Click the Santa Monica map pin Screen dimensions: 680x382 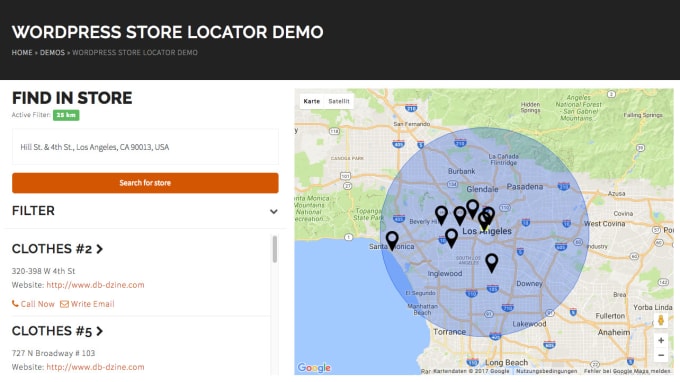coord(392,240)
